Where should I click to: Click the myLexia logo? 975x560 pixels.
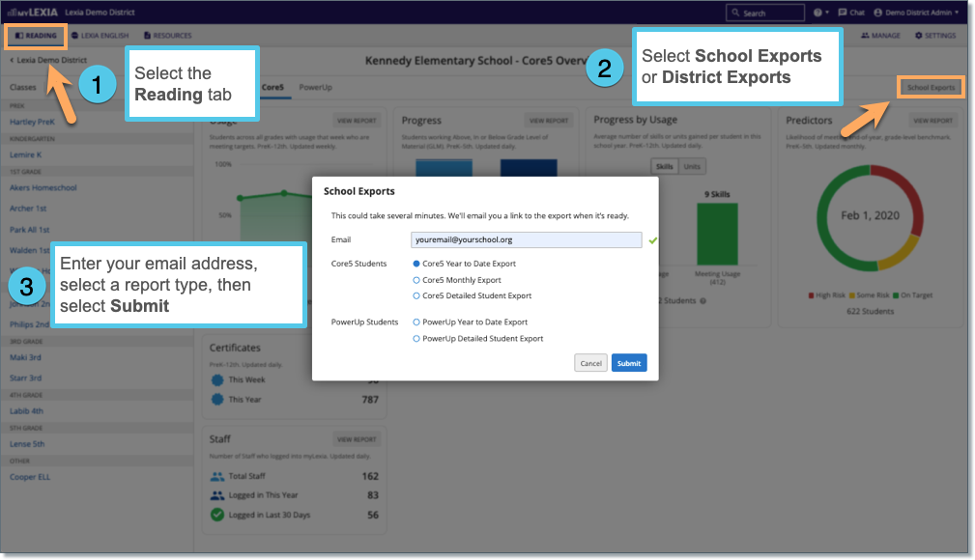click(32, 13)
